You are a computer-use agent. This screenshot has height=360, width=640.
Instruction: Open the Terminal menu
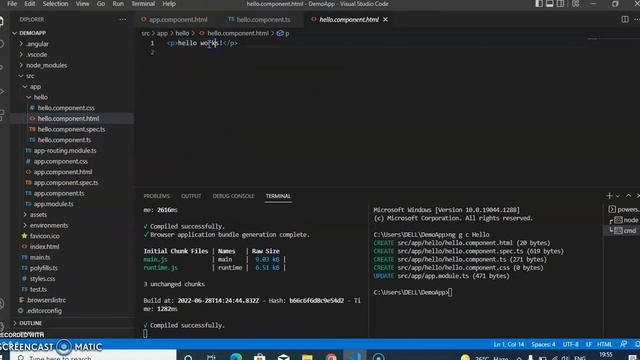pos(143,4)
